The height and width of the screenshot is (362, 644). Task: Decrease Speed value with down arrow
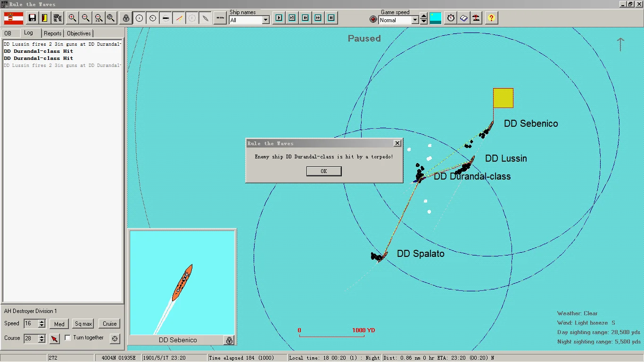coord(42,326)
